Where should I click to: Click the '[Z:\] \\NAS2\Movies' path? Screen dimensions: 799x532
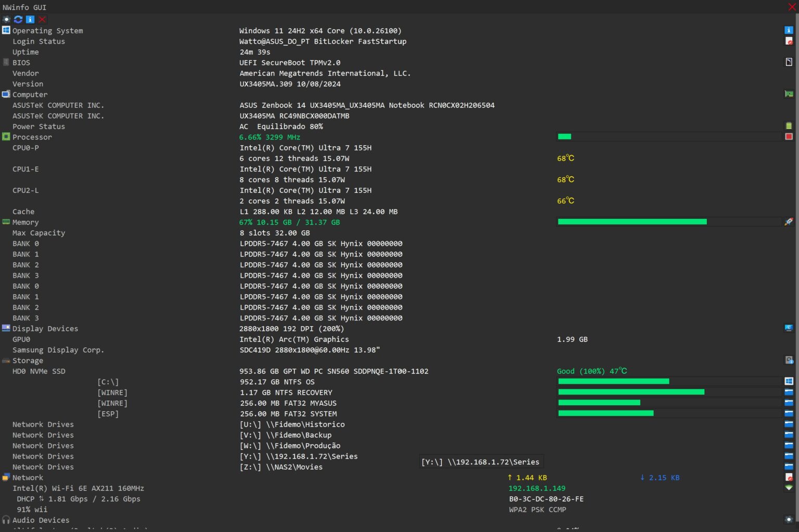click(281, 467)
